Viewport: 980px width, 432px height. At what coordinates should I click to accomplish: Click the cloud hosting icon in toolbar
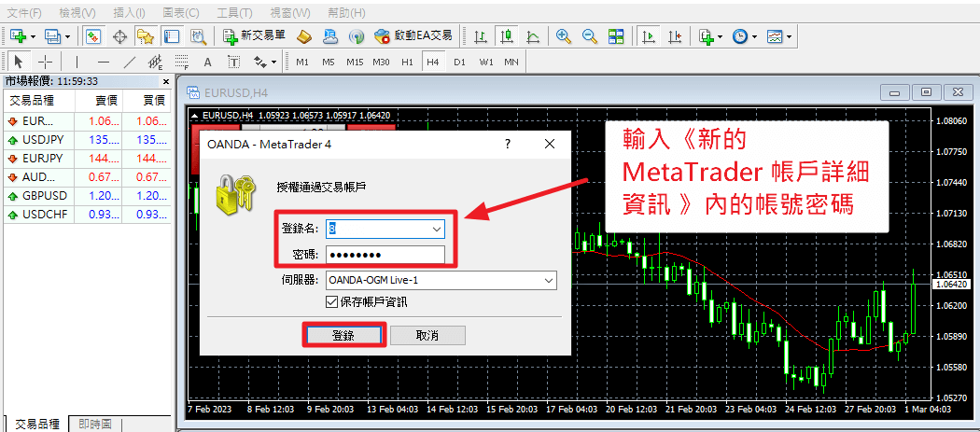[x=330, y=36]
